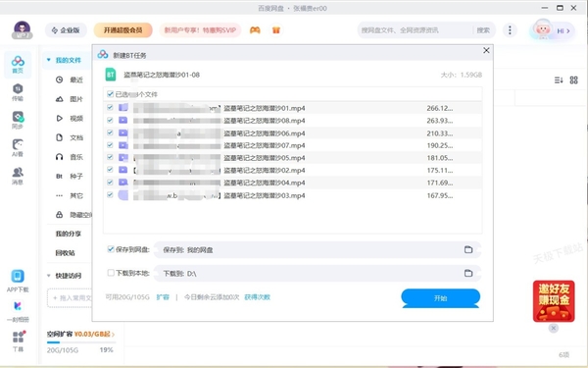The image size is (588, 368).
Task: Click the gift box icon in top bar
Action: [x=276, y=30]
